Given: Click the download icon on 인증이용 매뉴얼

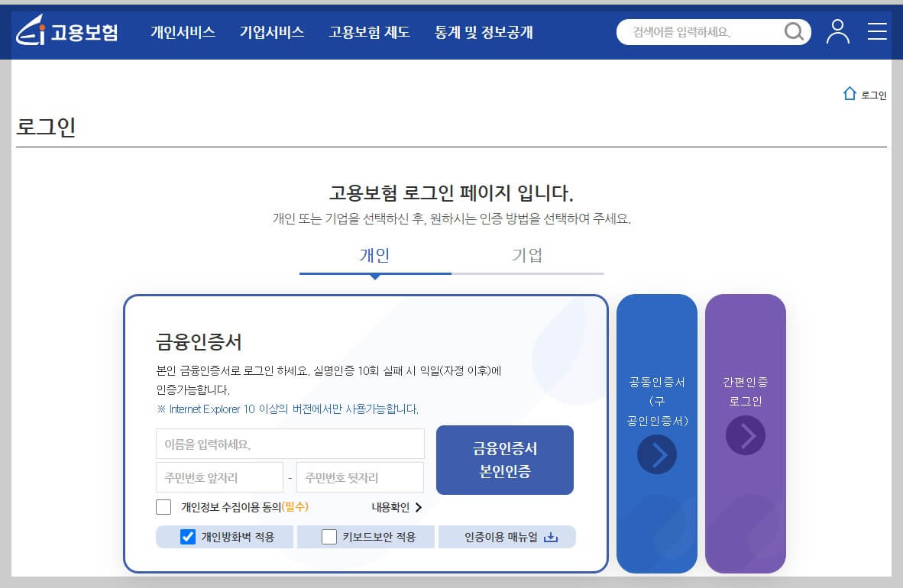Looking at the screenshot, I should click(552, 537).
